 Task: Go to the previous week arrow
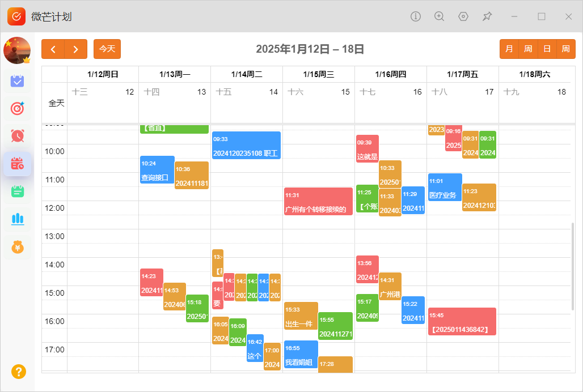coord(53,49)
